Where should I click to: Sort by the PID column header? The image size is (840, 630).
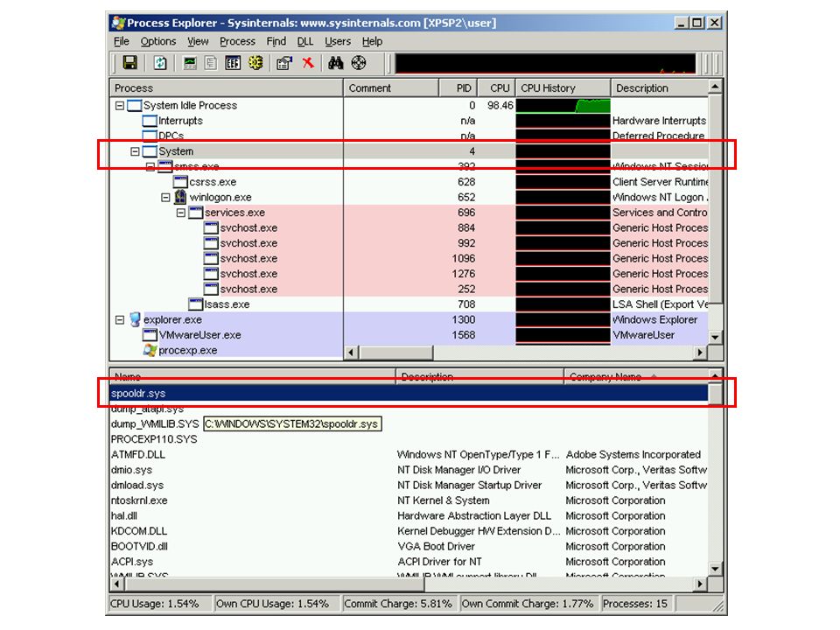(458, 87)
